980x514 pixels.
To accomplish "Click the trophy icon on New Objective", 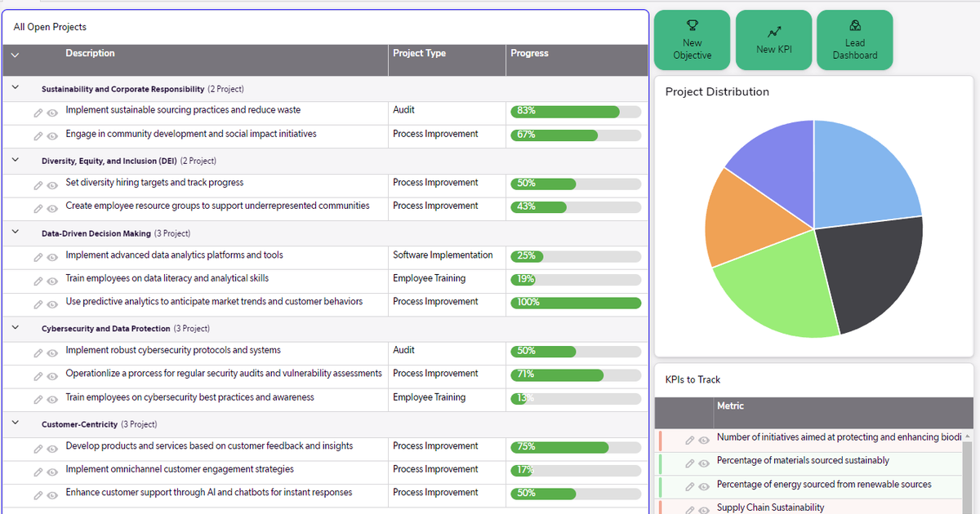I will click(x=692, y=26).
